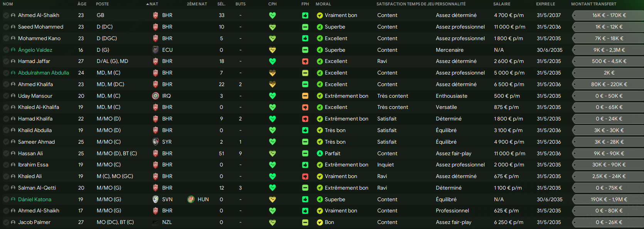Click the Ecuador flag badge in Ángelo Valdez's row
Screen dimensions: 644x229
pos(155,50)
